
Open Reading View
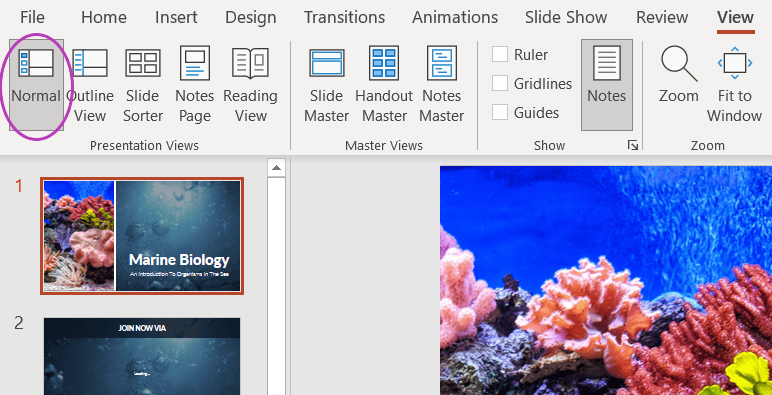[251, 85]
